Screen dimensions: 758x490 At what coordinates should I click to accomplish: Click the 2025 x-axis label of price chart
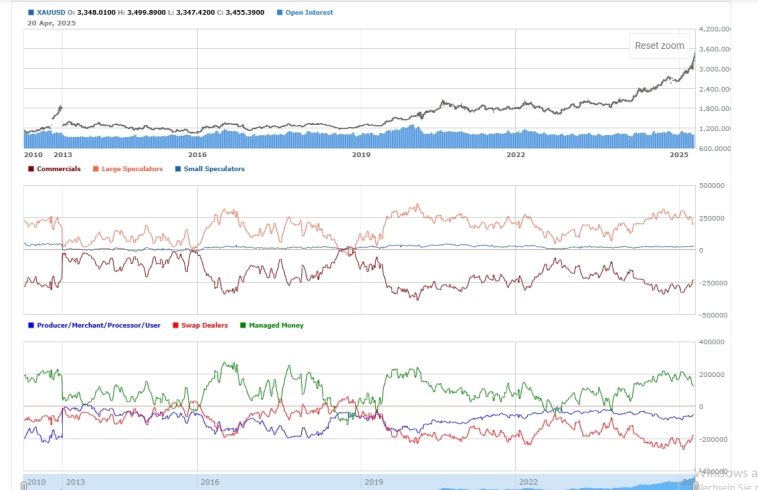(x=679, y=155)
